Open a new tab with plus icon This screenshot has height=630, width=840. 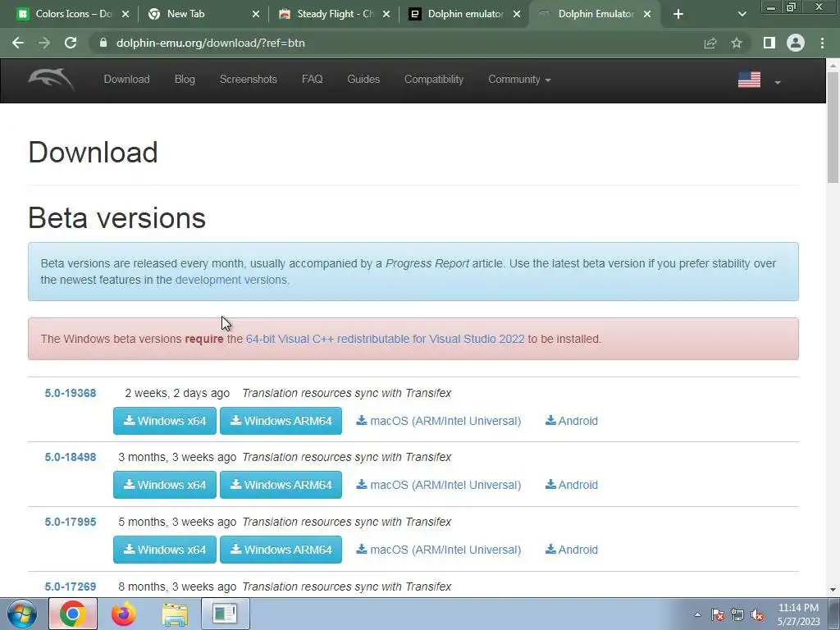click(678, 14)
